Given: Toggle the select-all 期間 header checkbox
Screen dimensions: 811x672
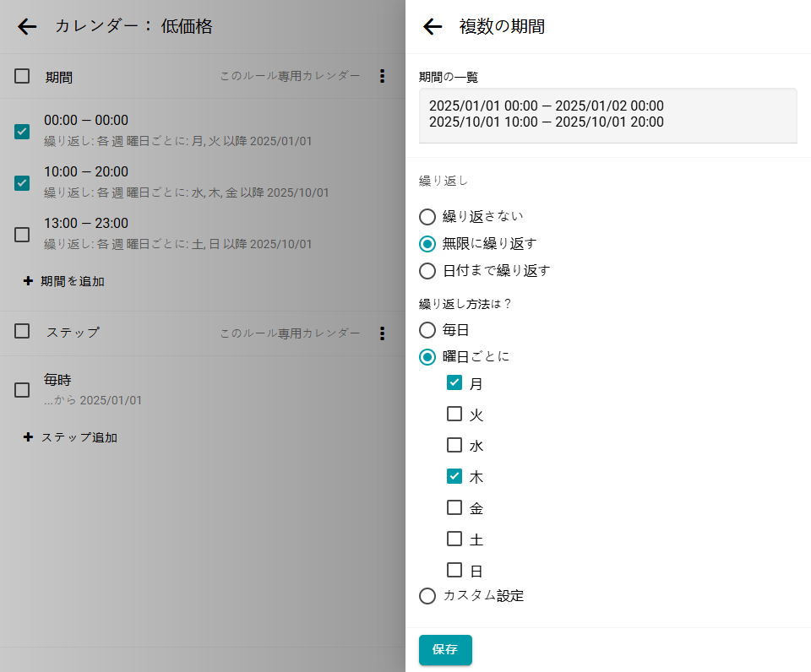Looking at the screenshot, I should click(x=22, y=76).
